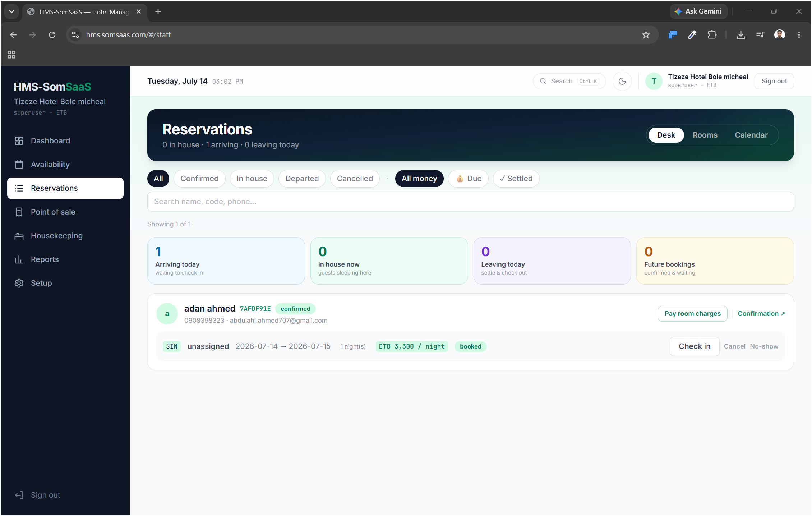Screen dimensions: 812x516
Task: Cancel the adan ahmed booking
Action: (734, 346)
